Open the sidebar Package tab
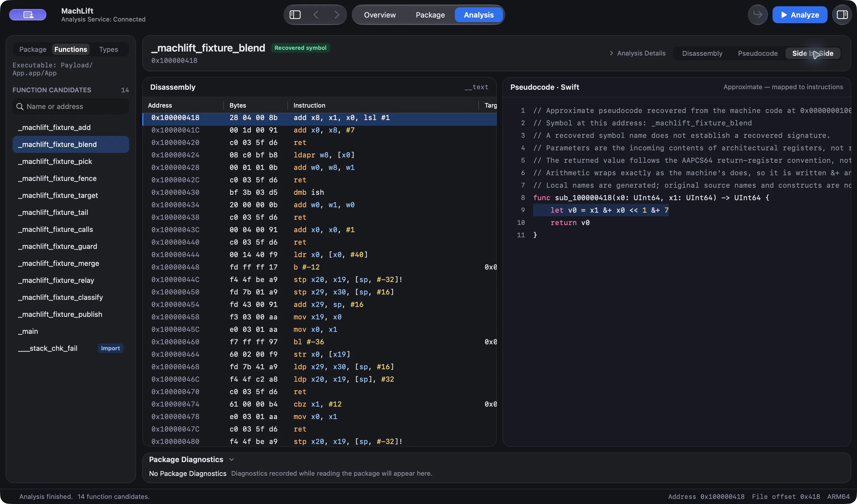857x504 pixels. pyautogui.click(x=33, y=49)
